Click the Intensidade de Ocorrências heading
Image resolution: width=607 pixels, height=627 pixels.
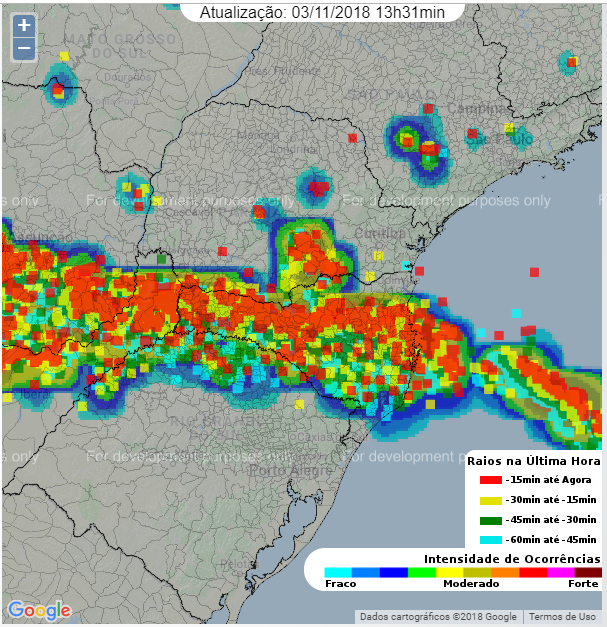tap(512, 558)
